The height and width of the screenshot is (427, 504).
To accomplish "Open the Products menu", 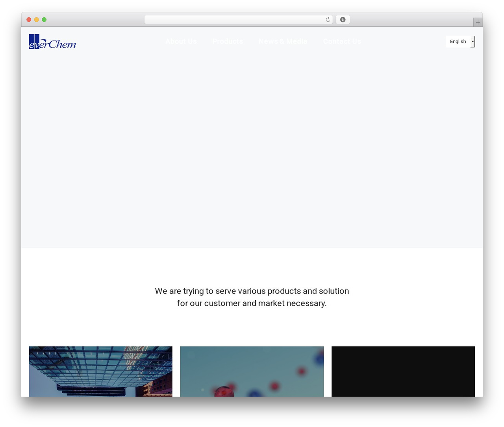I will coord(228,41).
